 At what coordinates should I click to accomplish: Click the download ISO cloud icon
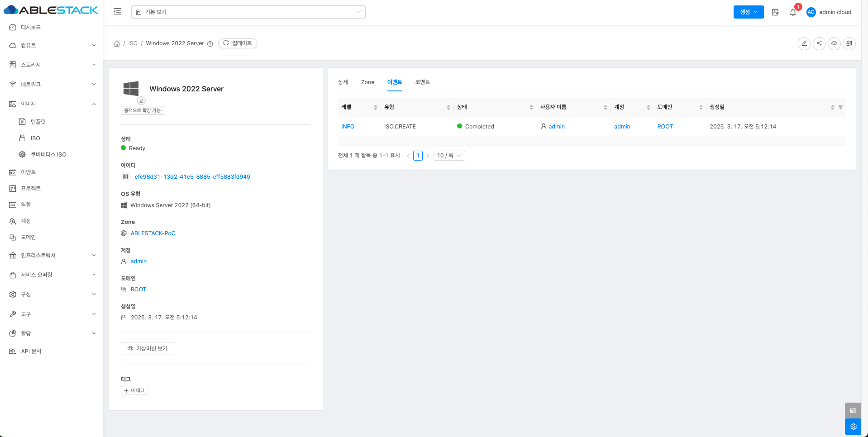pos(834,43)
